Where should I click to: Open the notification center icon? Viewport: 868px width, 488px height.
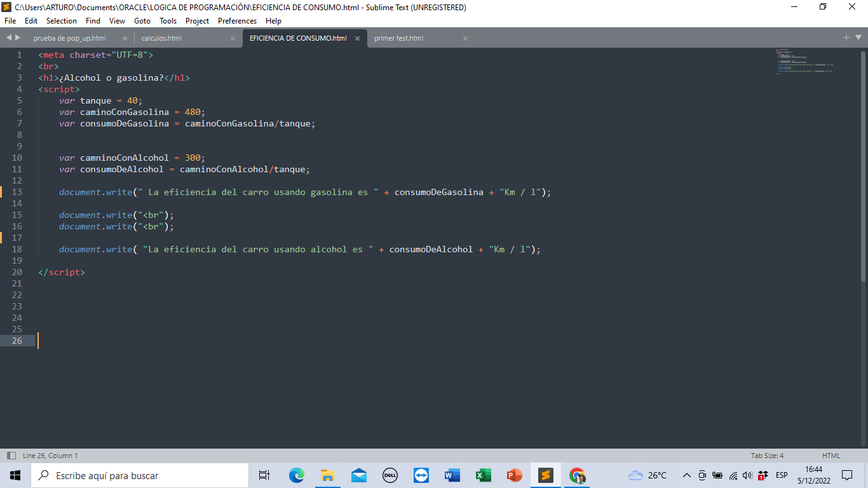coord(847,475)
